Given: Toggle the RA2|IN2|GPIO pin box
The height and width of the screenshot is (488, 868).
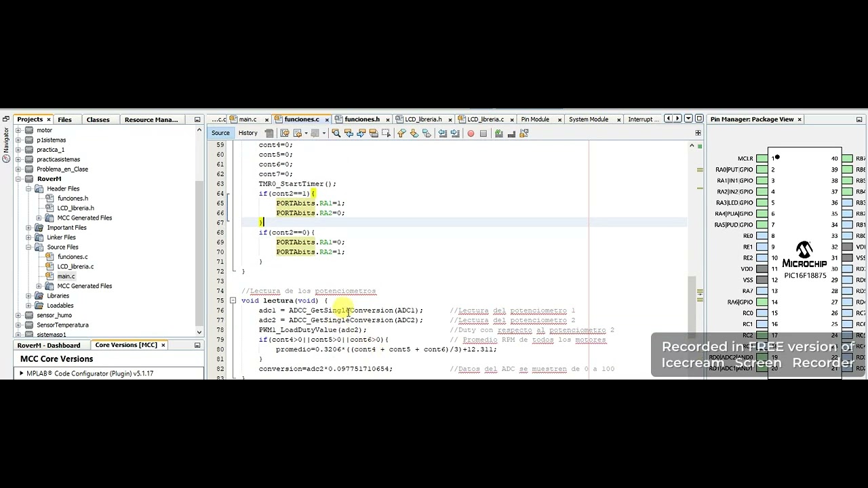Looking at the screenshot, I should coord(762,192).
